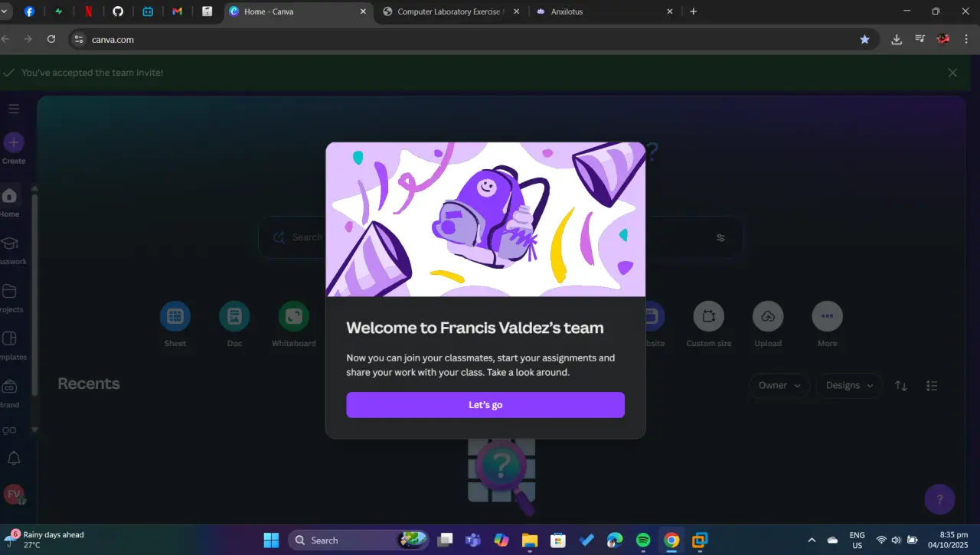
Task: Open the notifications bell icon
Action: pyautogui.click(x=14, y=458)
